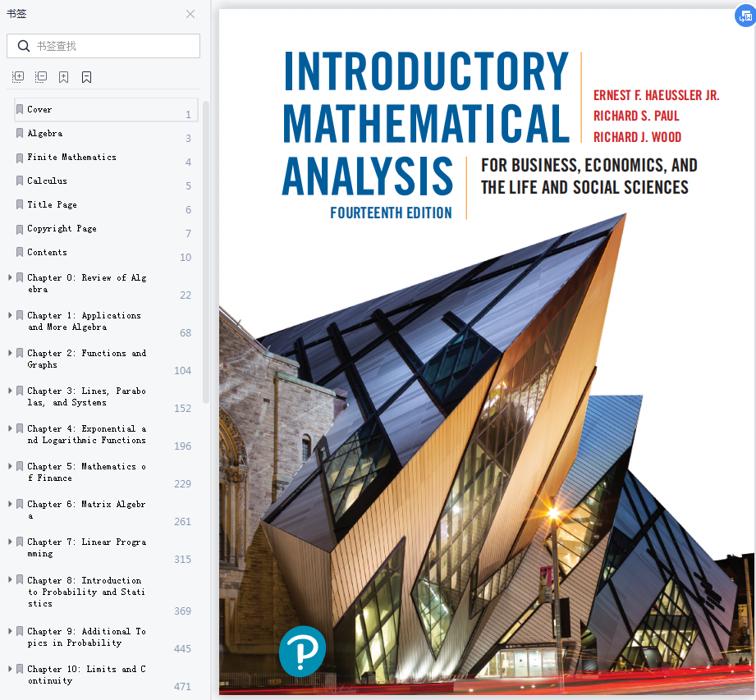The height and width of the screenshot is (700, 756).
Task: Select the Chapter 1: Applications and More Algebra bookmark
Action: pyautogui.click(x=85, y=321)
